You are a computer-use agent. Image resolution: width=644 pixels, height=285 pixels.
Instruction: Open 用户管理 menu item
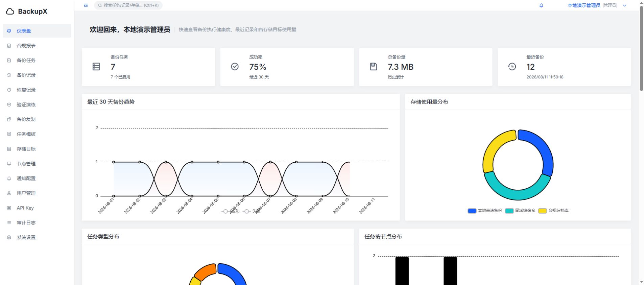pyautogui.click(x=37, y=193)
